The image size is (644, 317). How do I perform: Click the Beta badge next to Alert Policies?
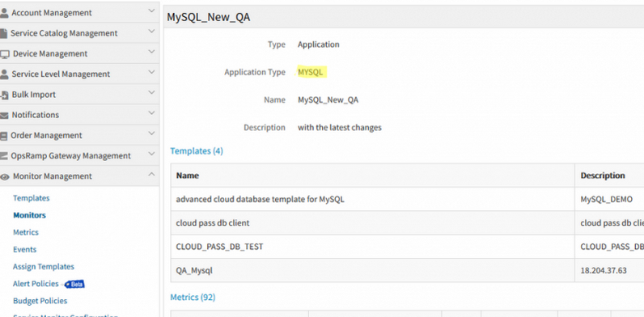[x=74, y=284]
